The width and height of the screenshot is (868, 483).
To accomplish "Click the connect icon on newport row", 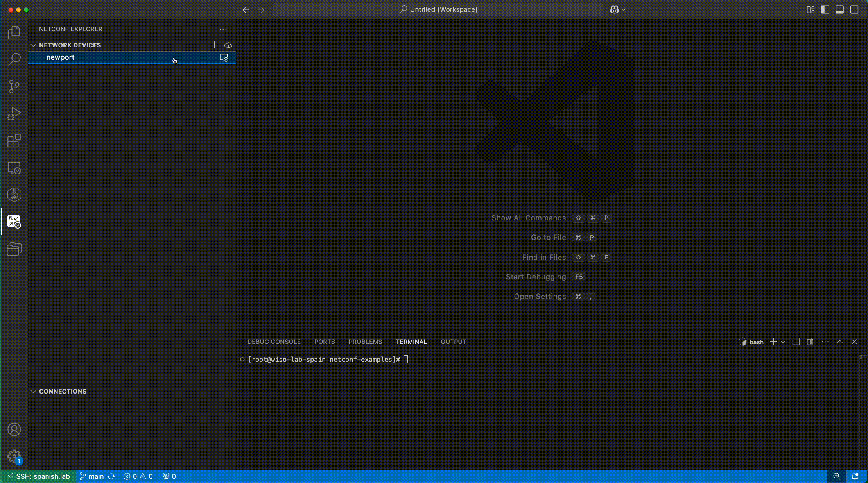I will pos(224,58).
